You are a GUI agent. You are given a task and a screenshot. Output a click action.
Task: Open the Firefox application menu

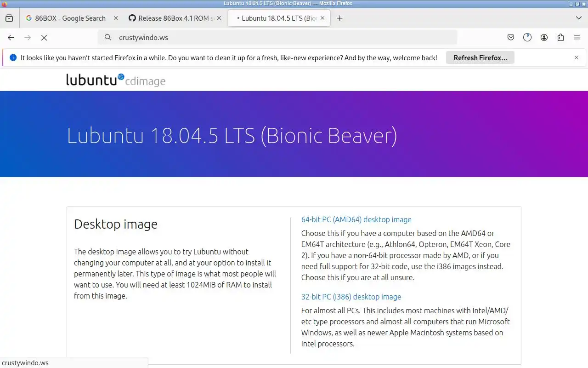point(577,38)
